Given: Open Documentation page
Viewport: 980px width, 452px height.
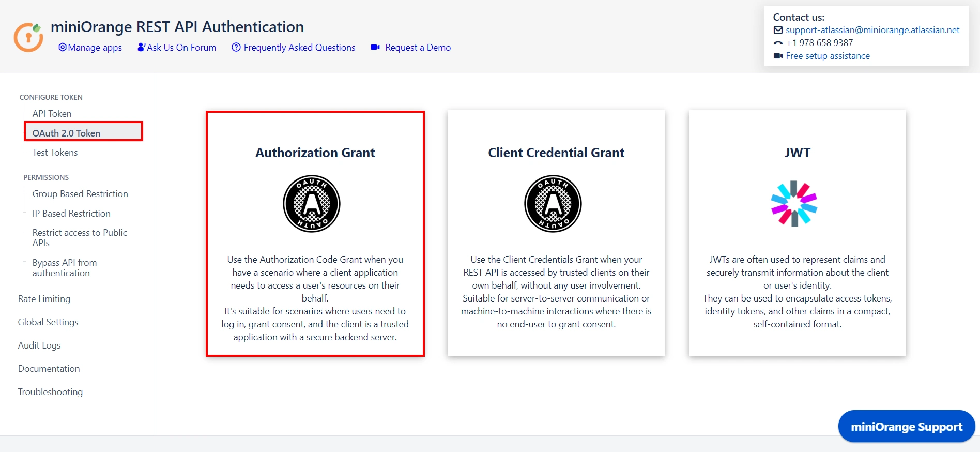Looking at the screenshot, I should coord(49,369).
